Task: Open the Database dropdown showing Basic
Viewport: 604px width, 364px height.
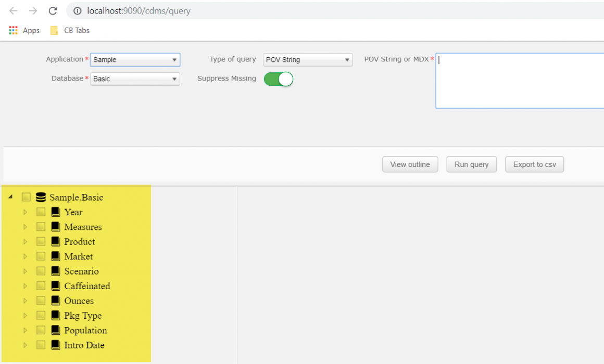Action: pos(135,79)
